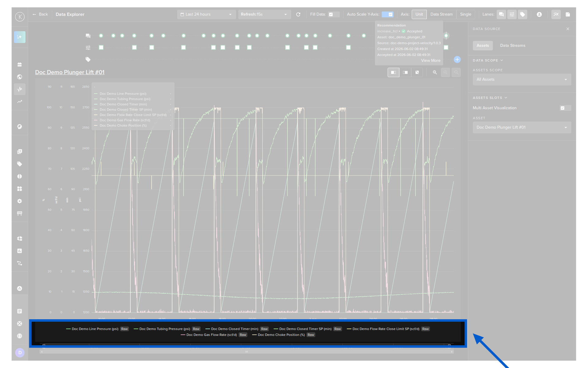Toggle the tag lane button in toolbar

coord(523,14)
